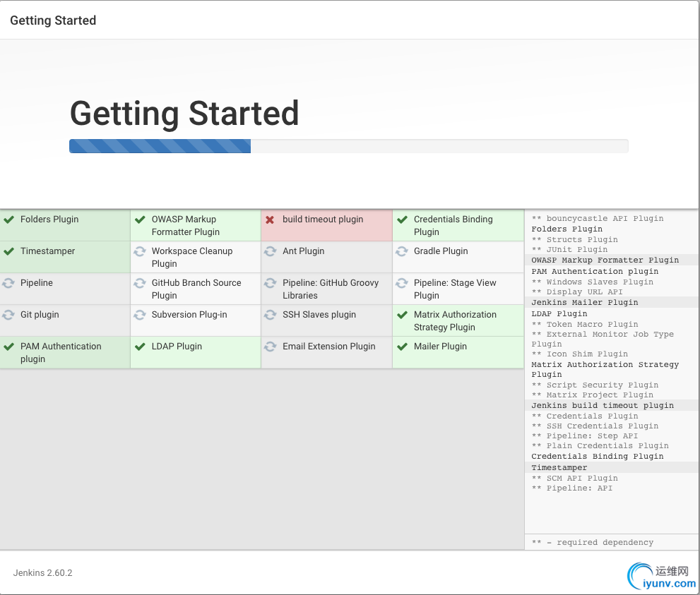This screenshot has height=595, width=700.
Task: Click '** External Monitor Job Type Plugin' log line
Action: coord(603,339)
